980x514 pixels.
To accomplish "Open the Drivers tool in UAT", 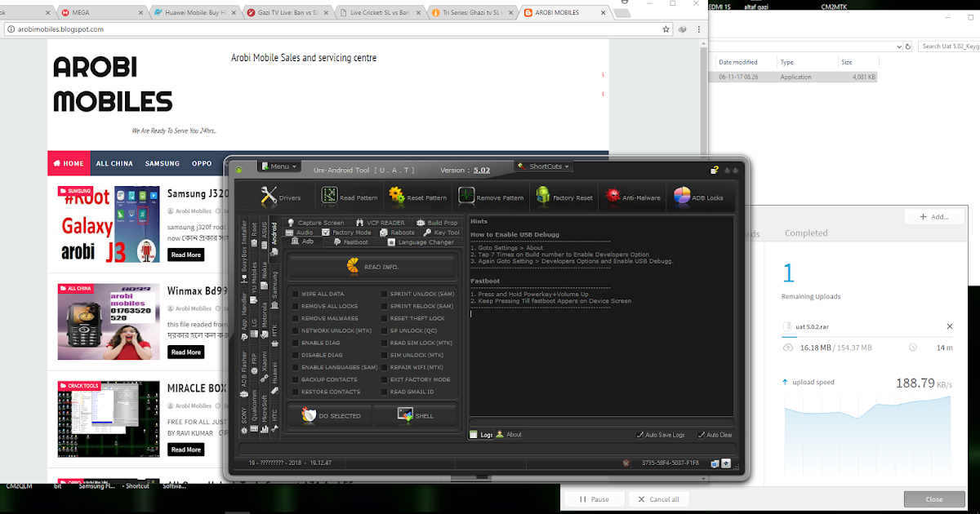I will (280, 197).
